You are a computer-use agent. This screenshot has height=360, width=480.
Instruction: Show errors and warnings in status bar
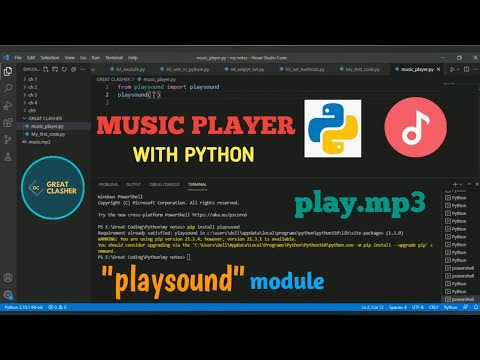pyautogui.click(x=57, y=307)
